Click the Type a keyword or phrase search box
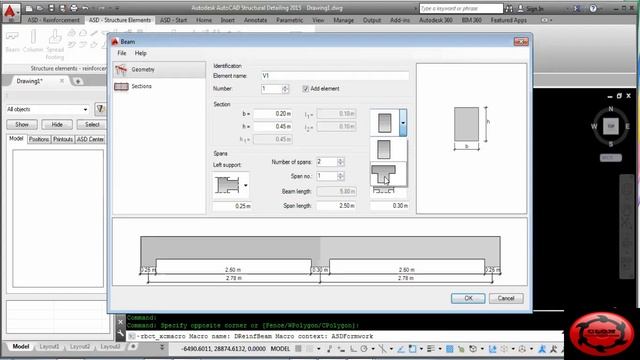The image size is (640, 360). point(461,8)
